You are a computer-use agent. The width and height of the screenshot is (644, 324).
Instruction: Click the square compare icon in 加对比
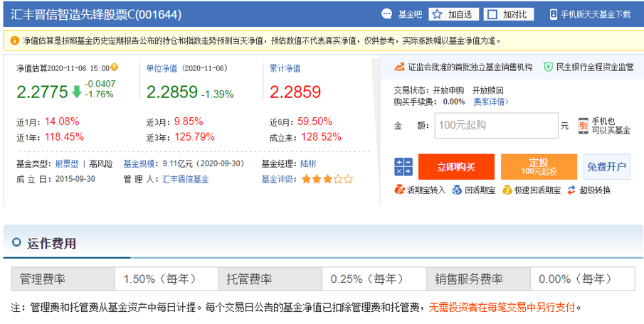click(x=492, y=15)
